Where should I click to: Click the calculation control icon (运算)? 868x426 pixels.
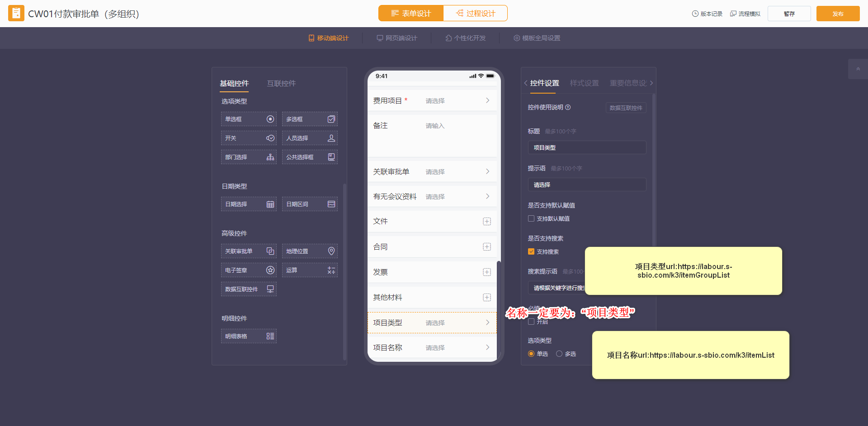[x=331, y=270]
